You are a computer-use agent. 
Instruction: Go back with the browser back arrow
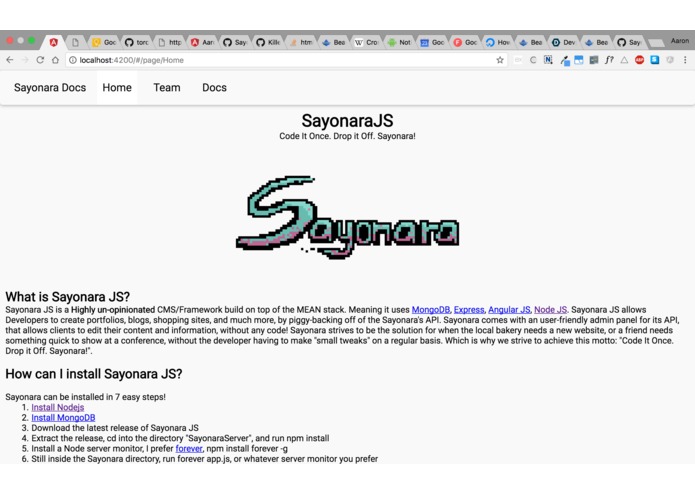[10, 60]
